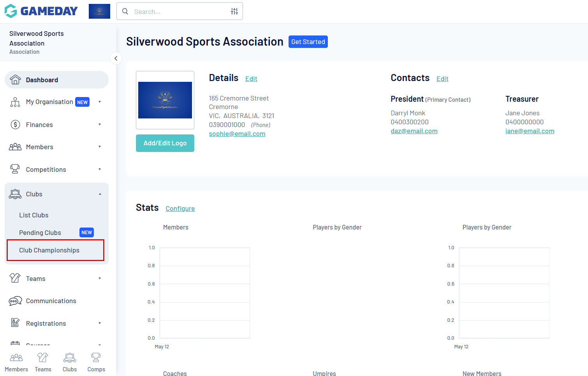Click the Add/Edit Logo button

pos(165,143)
